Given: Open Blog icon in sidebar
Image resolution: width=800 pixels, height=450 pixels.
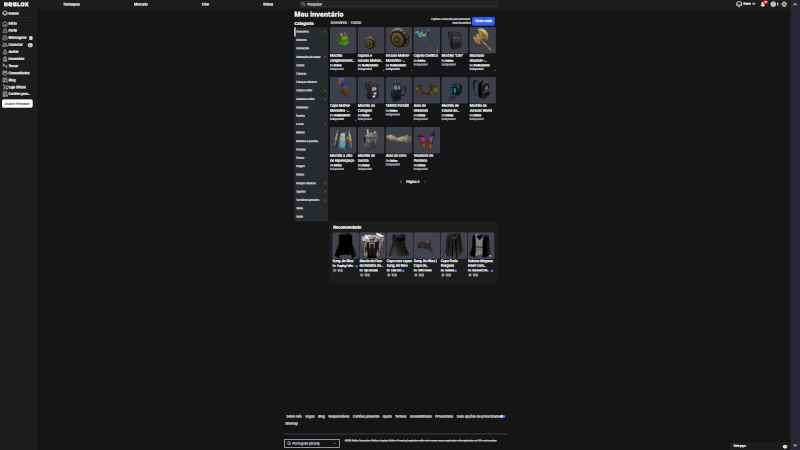Looking at the screenshot, I should point(5,80).
